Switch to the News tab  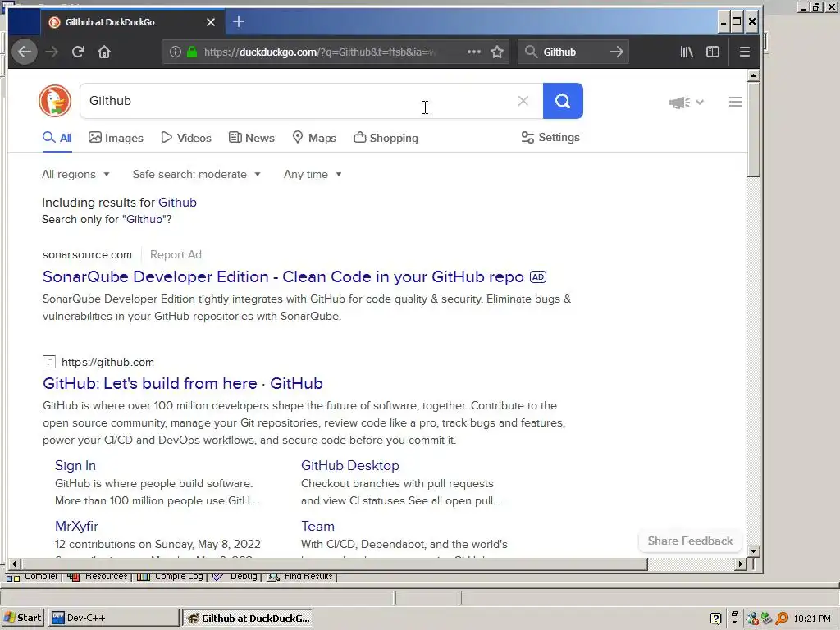click(x=251, y=138)
